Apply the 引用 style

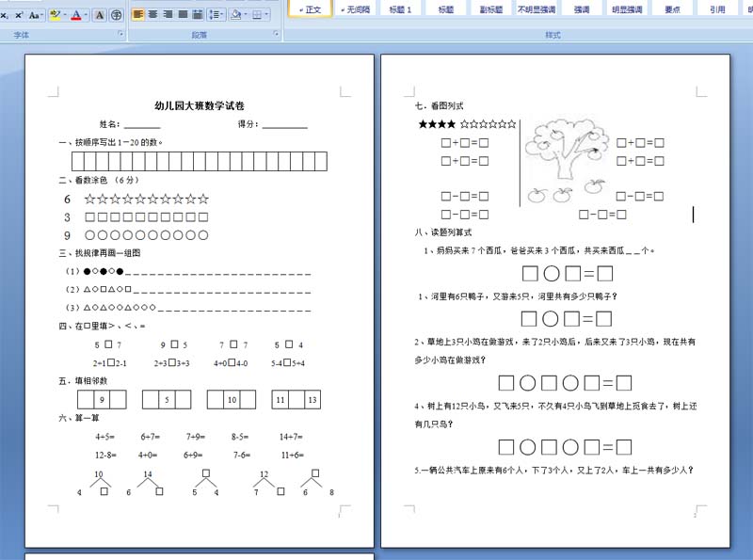717,8
